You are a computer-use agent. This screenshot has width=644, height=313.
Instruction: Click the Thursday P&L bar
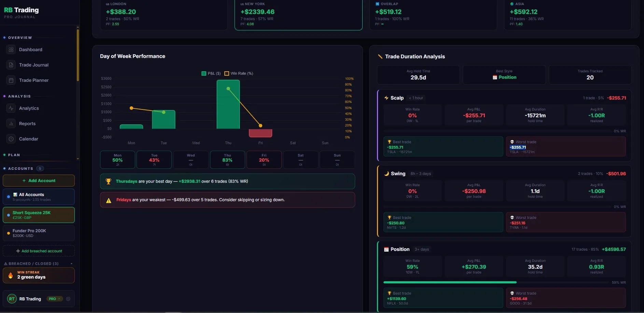pyautogui.click(x=228, y=104)
